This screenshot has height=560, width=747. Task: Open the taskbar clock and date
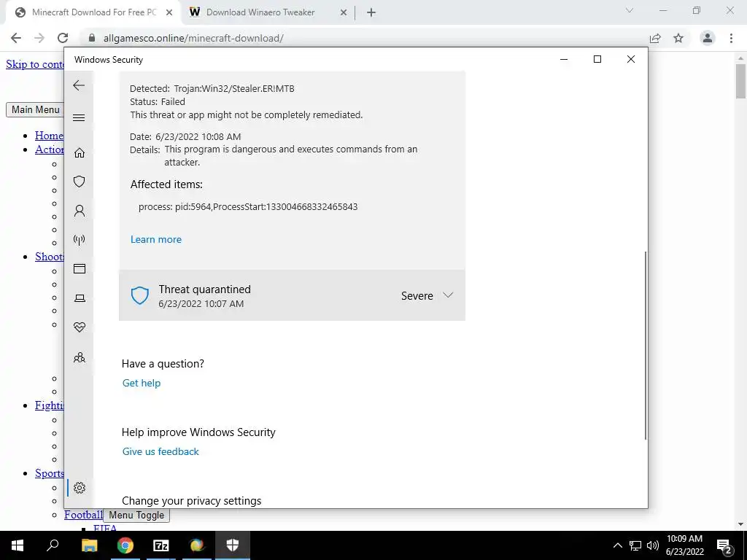[684, 545]
